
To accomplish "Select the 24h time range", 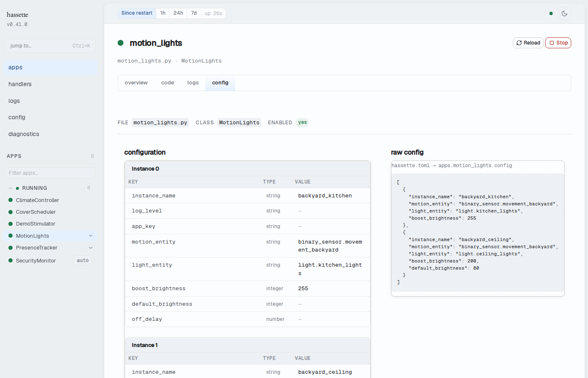I will pyautogui.click(x=178, y=13).
